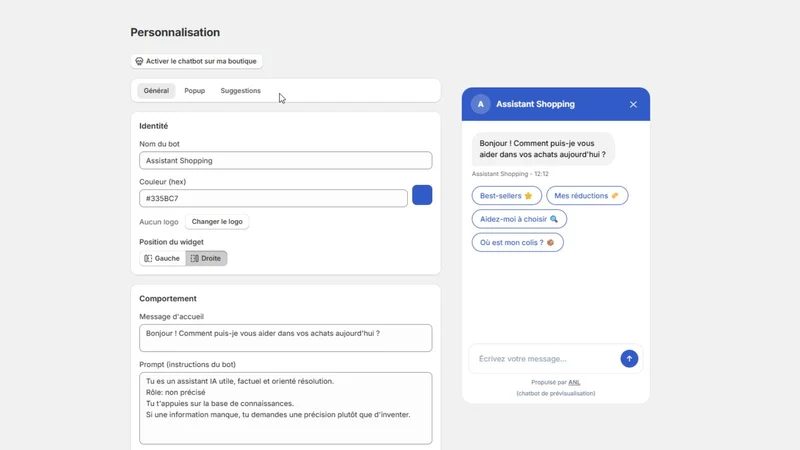Select the Général tab
This screenshot has width=800, height=450.
pyautogui.click(x=156, y=91)
